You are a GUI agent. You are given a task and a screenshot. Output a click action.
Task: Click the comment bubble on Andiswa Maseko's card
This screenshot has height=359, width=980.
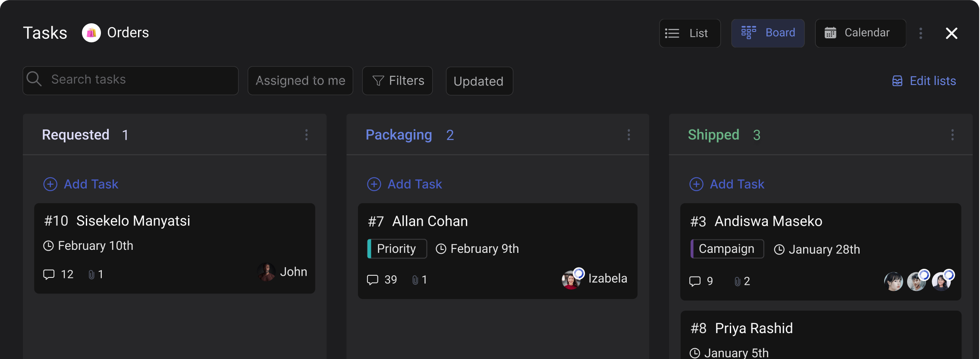pos(696,281)
